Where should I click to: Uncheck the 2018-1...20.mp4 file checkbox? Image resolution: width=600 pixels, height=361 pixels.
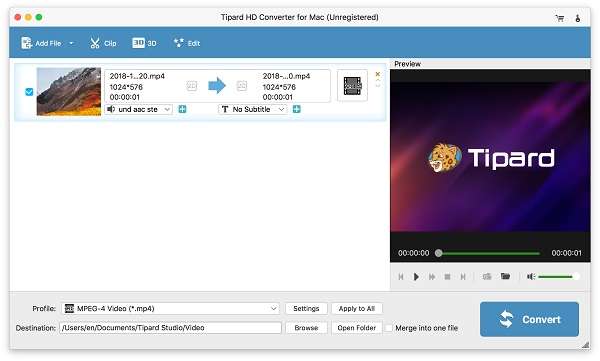point(29,92)
